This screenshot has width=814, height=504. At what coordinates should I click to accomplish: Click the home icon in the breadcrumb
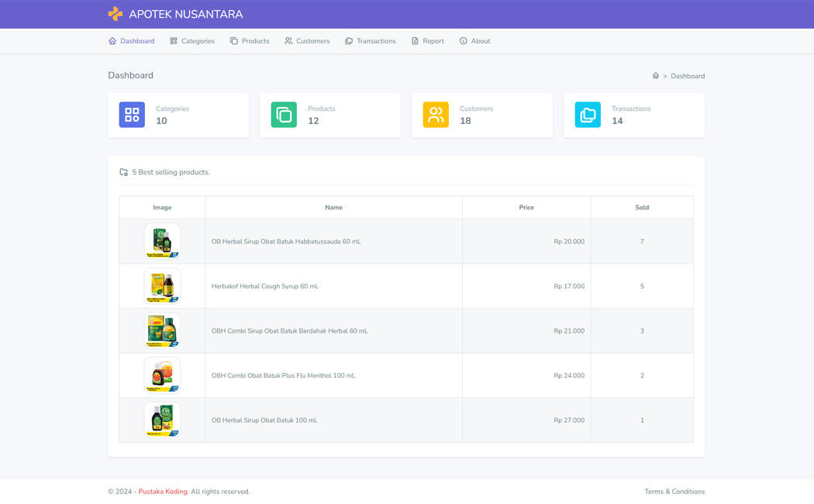pyautogui.click(x=656, y=75)
